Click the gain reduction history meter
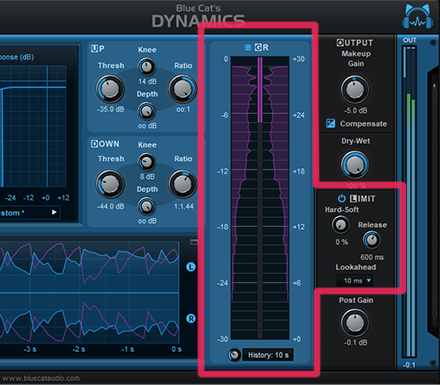 point(260,198)
